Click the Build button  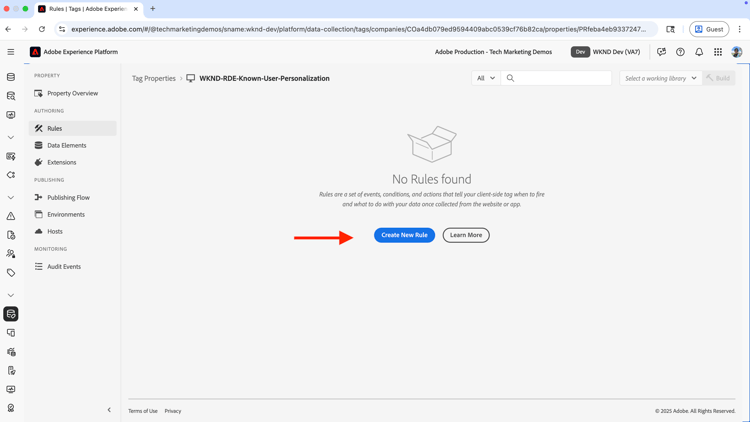(718, 78)
